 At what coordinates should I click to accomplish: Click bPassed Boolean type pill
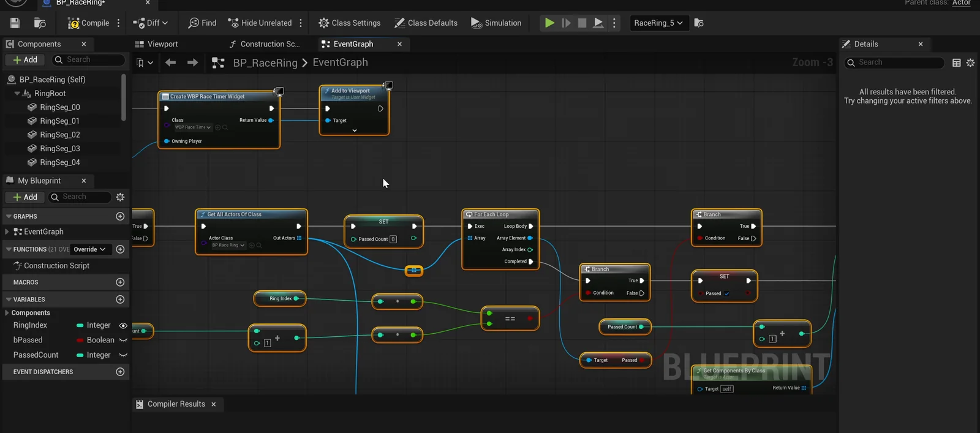pos(96,340)
